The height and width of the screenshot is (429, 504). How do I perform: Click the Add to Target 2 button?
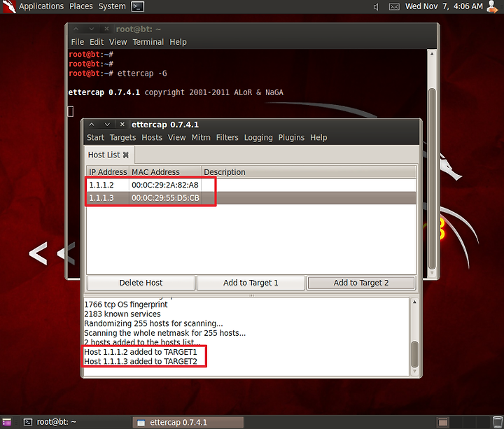click(361, 283)
